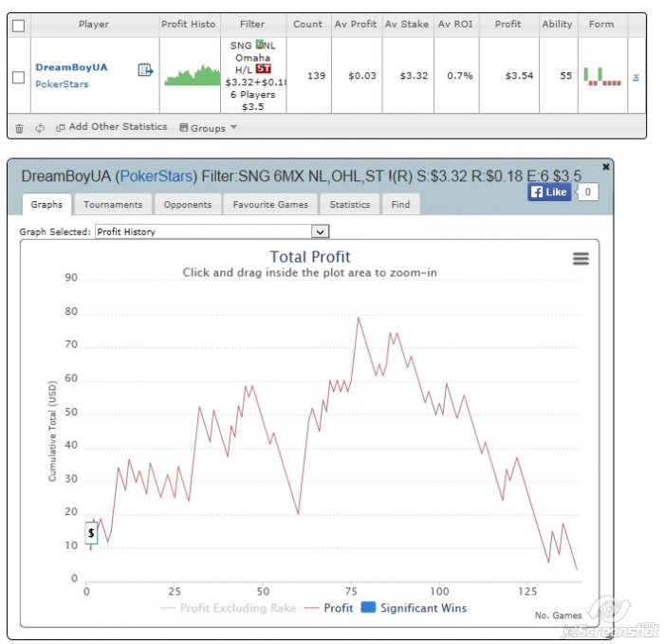Toggle Profit Excluding Rake legend series
664x644 pixels.
point(229,608)
